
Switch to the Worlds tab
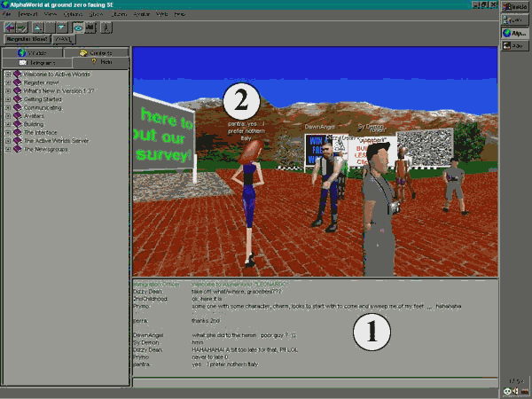(34, 53)
